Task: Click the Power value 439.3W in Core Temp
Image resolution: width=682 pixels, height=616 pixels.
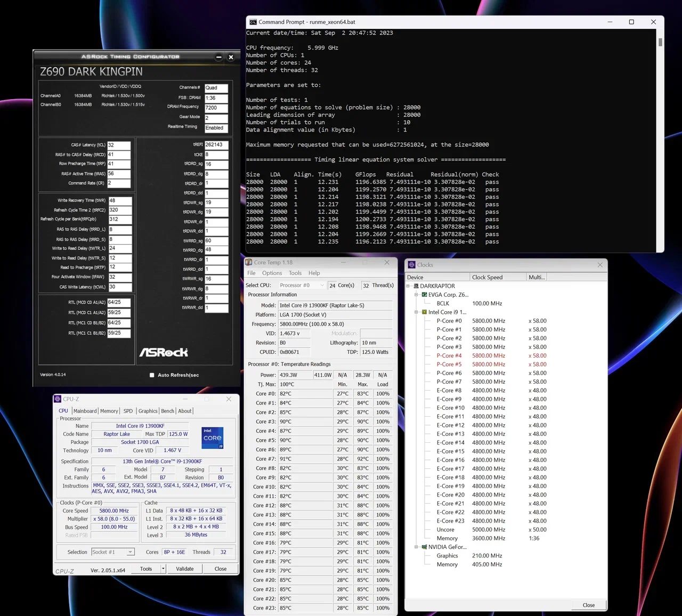Action: [x=295, y=375]
